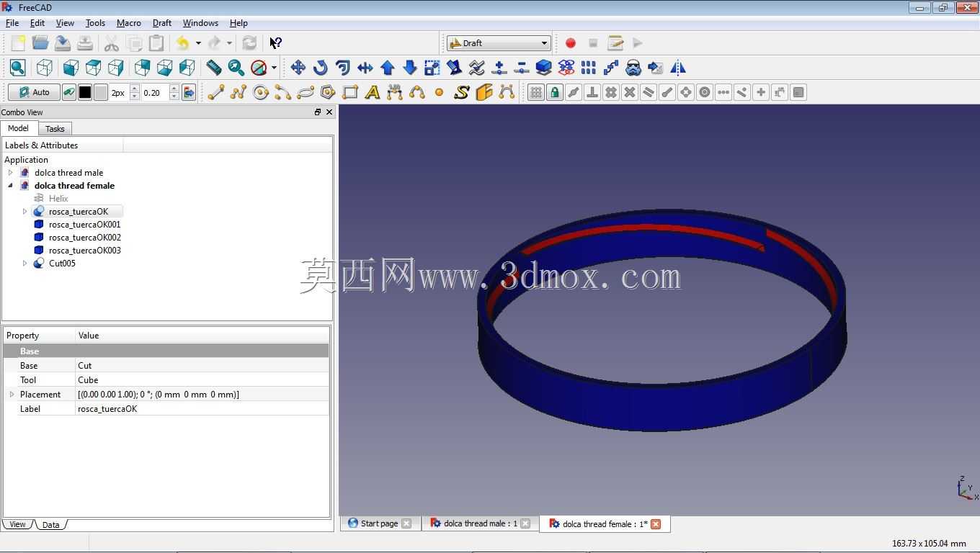
Task: Pick the gray face color swatch
Action: 100,92
